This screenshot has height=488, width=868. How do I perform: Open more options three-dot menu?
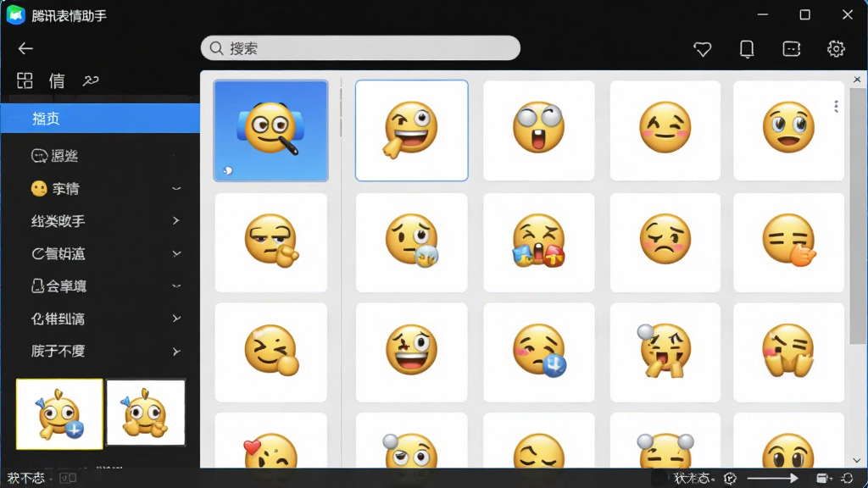click(836, 106)
